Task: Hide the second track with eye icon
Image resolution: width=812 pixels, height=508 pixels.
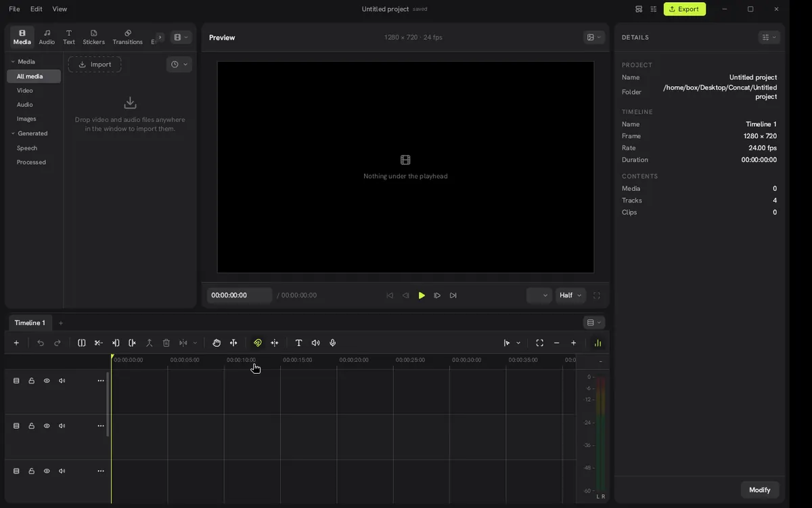Action: pos(47,426)
